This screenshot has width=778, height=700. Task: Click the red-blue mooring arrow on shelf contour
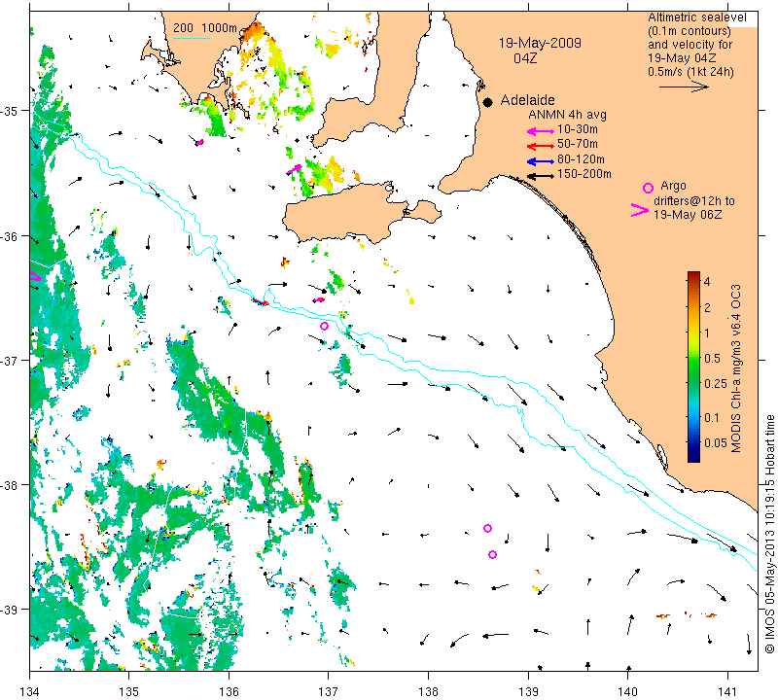(x=260, y=301)
